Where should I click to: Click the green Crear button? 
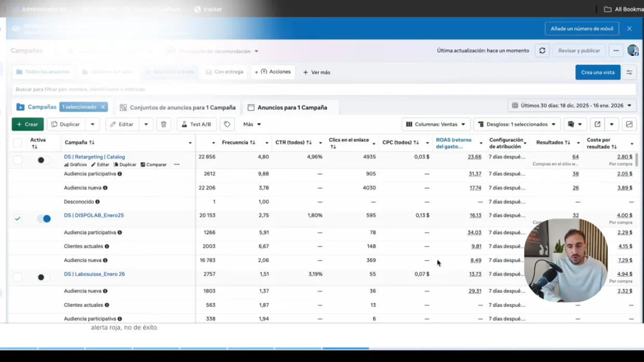(x=28, y=124)
